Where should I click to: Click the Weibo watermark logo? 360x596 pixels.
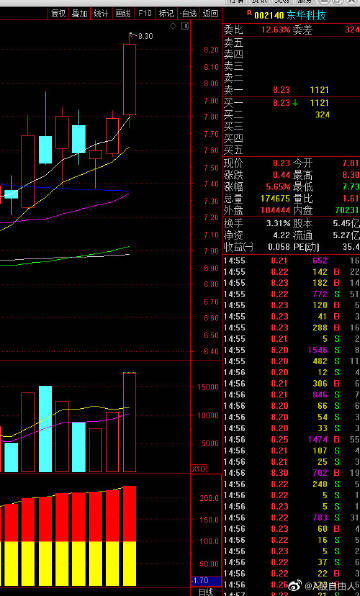pos(295,585)
